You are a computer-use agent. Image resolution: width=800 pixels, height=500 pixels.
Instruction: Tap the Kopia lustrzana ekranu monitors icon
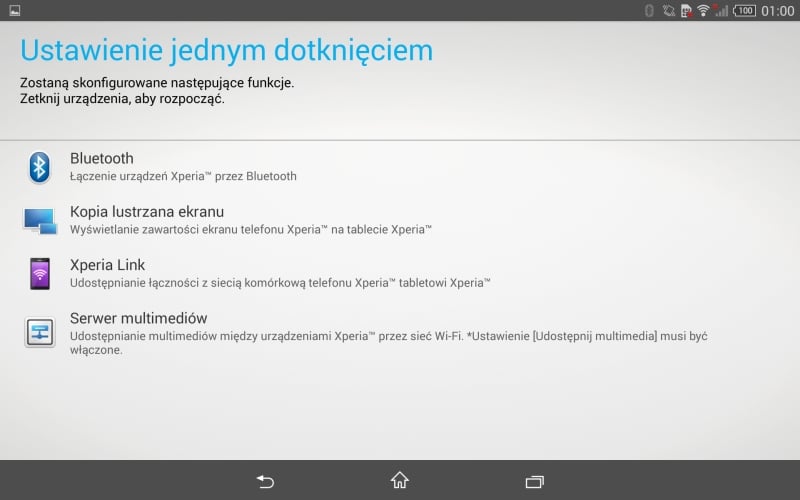[40, 221]
